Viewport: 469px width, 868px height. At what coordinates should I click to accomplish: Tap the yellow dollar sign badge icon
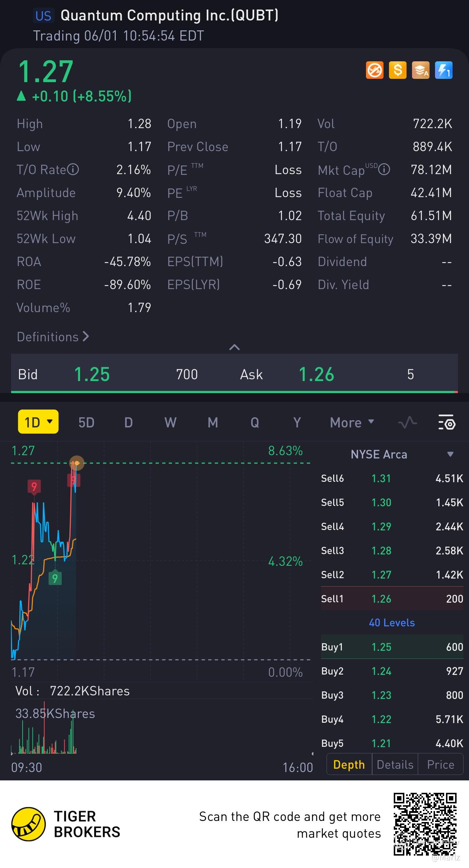(398, 70)
